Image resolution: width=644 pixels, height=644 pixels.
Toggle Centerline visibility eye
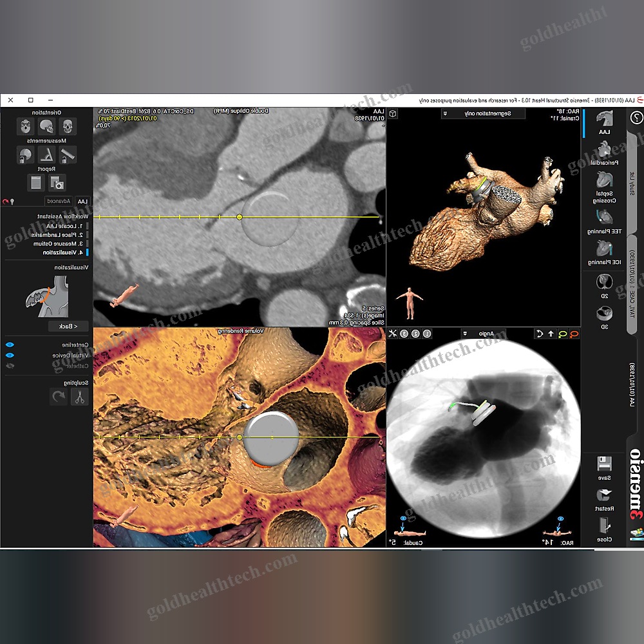pyautogui.click(x=10, y=345)
